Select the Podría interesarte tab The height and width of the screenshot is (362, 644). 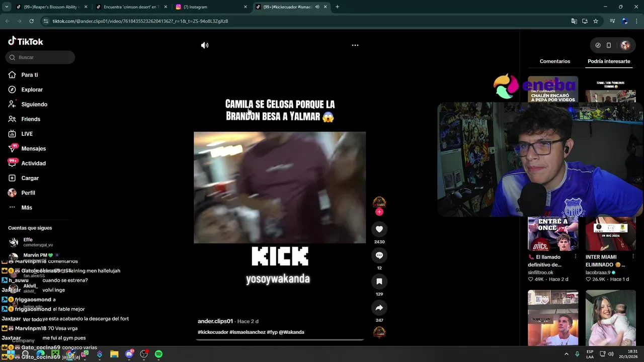609,61
